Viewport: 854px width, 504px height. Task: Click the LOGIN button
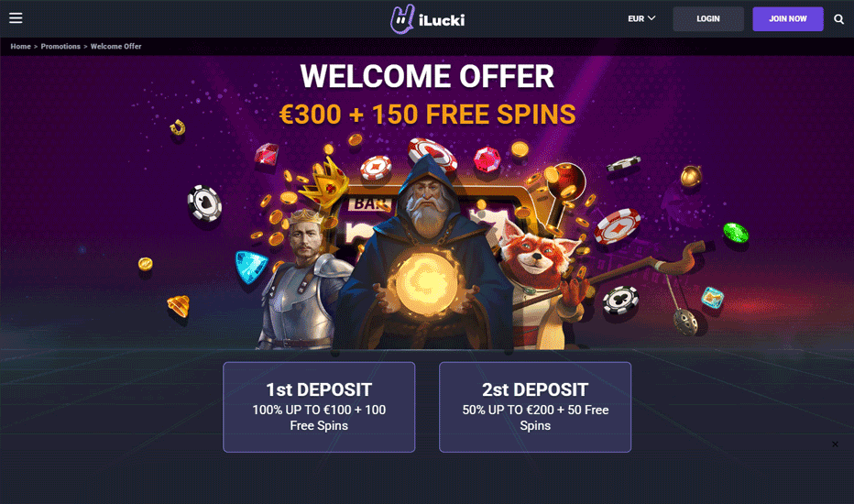pyautogui.click(x=708, y=19)
